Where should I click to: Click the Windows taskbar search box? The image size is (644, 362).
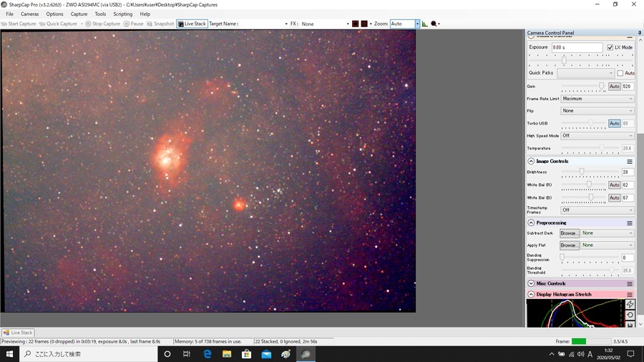pos(88,354)
